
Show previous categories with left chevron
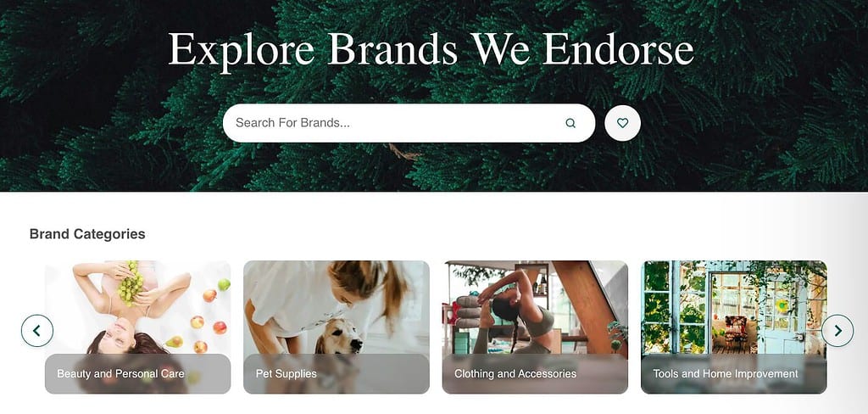click(37, 331)
